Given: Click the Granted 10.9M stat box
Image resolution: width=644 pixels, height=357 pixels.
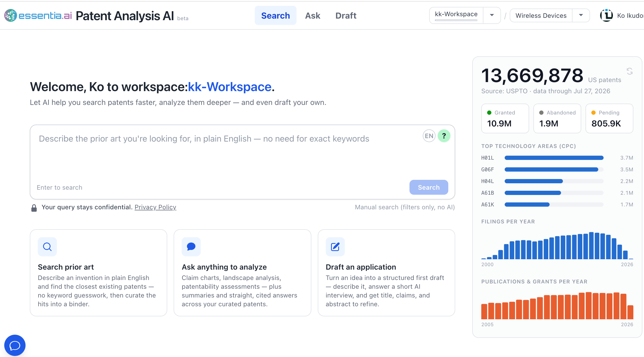Looking at the screenshot, I should pos(505,118).
